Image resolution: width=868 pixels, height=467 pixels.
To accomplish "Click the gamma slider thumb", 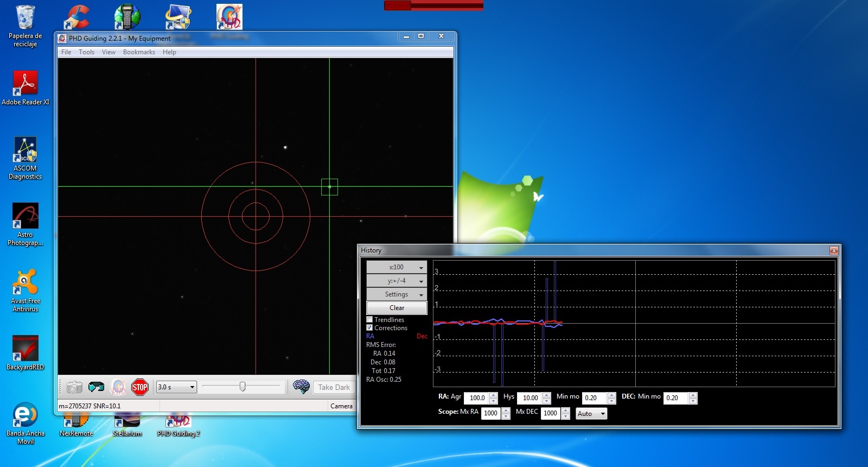I will [242, 387].
